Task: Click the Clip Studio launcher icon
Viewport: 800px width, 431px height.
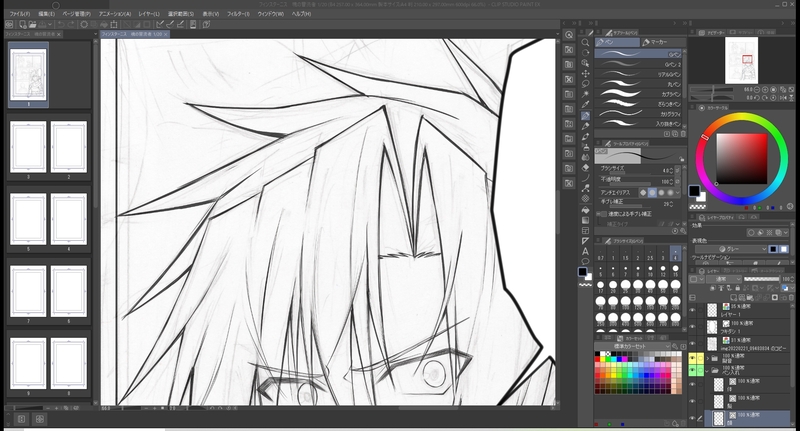Action: pos(9,24)
